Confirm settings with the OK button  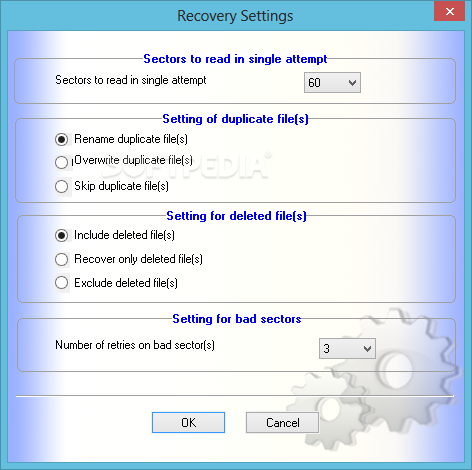click(188, 423)
